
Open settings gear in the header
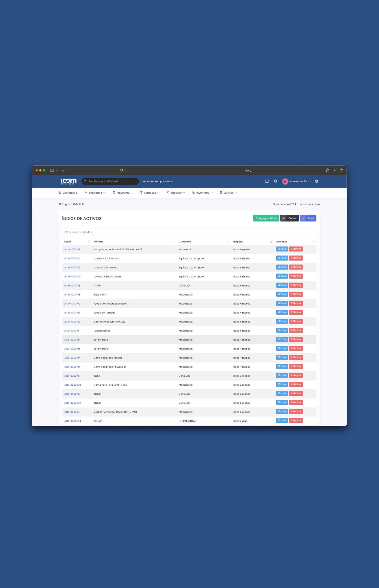[x=316, y=181]
